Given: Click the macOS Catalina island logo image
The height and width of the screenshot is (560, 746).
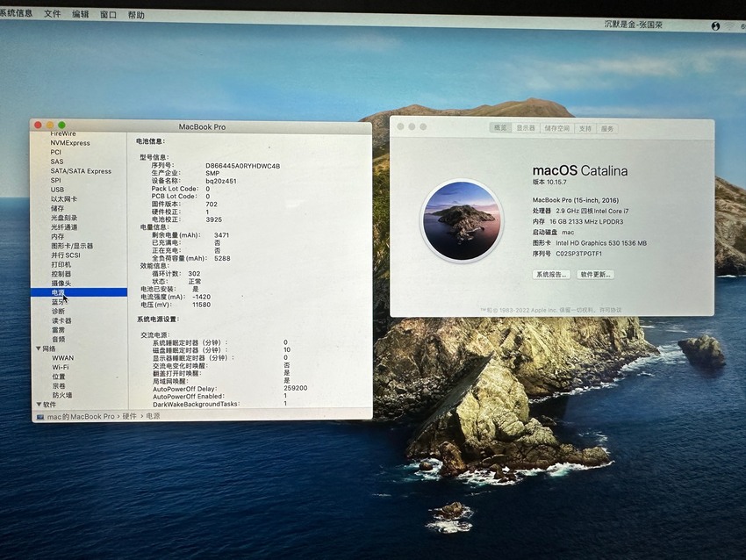Looking at the screenshot, I should pos(462,220).
